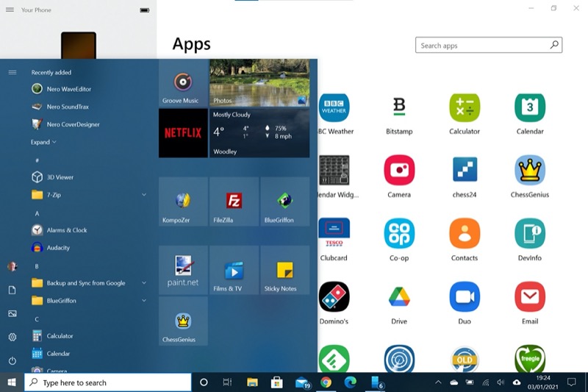Jump to letter A section header

coord(37,213)
